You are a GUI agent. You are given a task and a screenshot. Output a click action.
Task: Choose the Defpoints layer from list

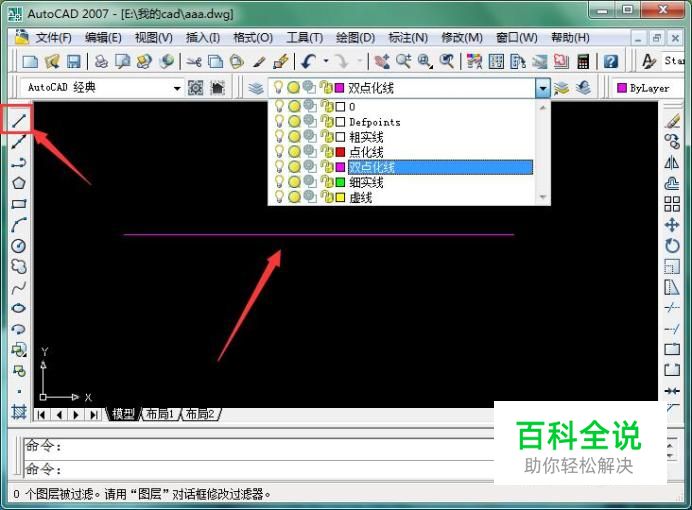click(x=375, y=122)
